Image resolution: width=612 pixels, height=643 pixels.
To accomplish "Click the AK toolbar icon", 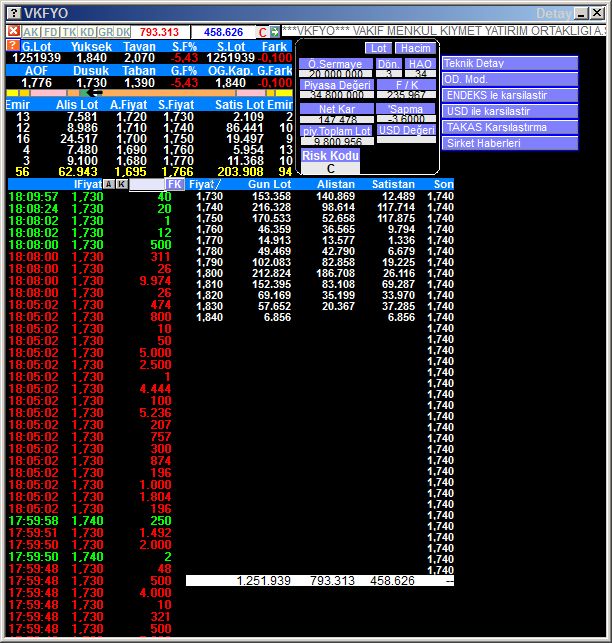I will [x=31, y=32].
